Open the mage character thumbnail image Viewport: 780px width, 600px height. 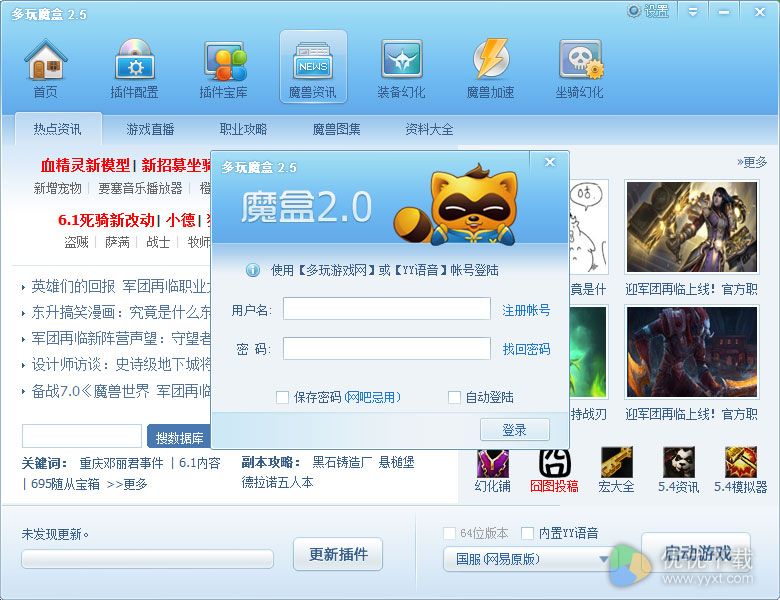coord(692,226)
